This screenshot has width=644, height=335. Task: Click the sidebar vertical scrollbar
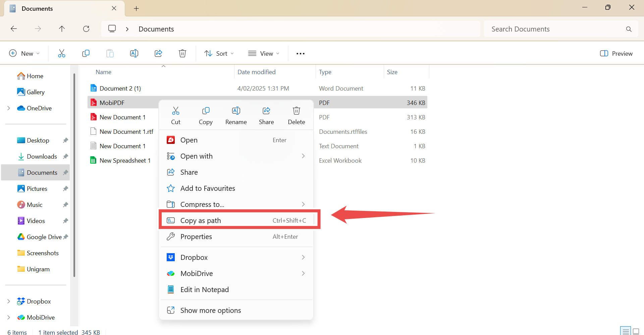coord(74,175)
